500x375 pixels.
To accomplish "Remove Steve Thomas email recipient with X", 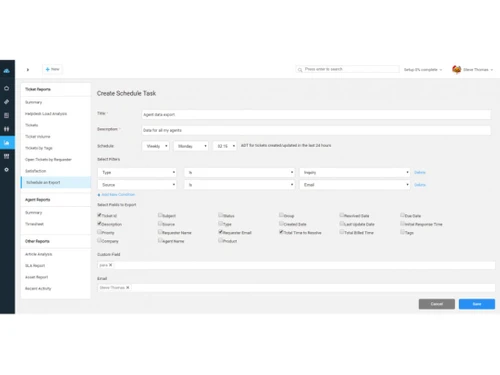I will (127, 287).
